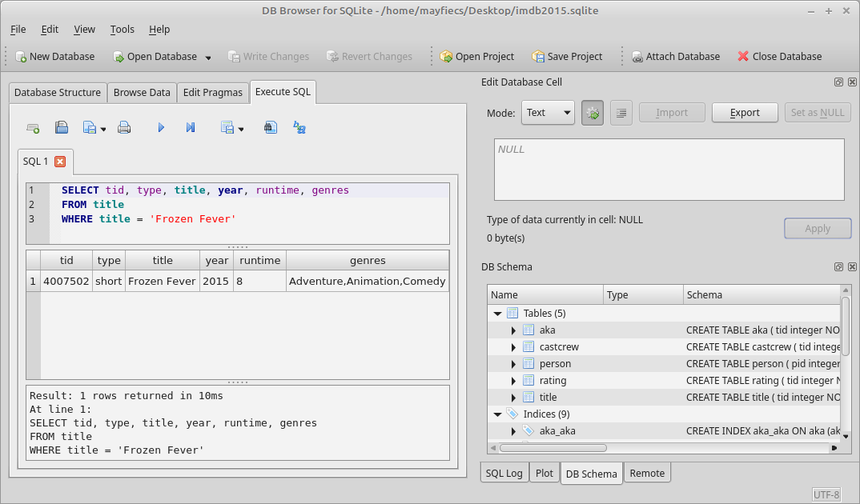Open a new SQL tab
The width and height of the screenshot is (860, 504).
click(34, 127)
